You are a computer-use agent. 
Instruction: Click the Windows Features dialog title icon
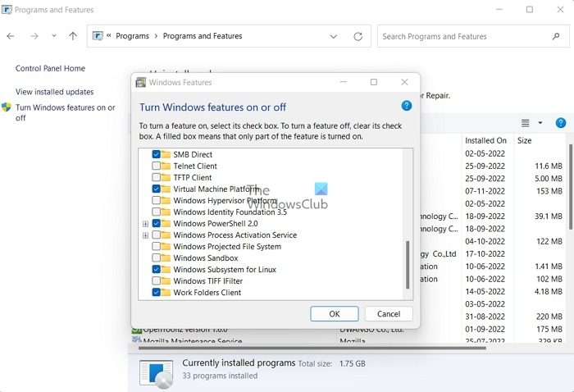(140, 82)
